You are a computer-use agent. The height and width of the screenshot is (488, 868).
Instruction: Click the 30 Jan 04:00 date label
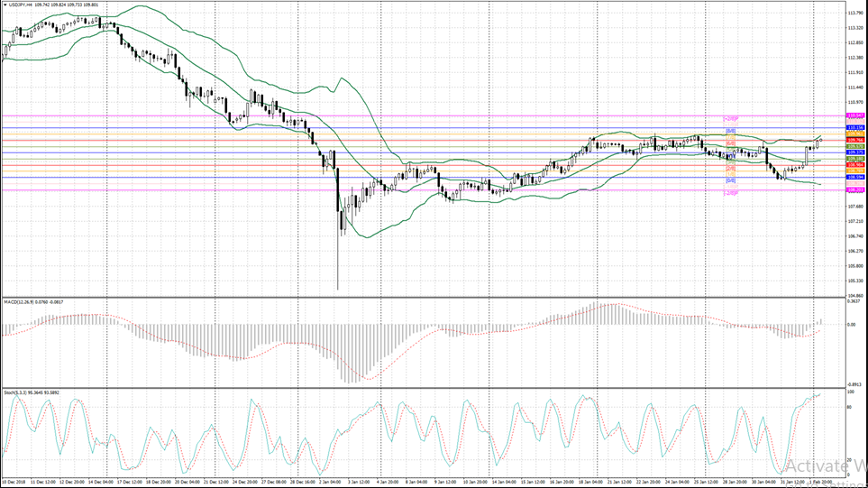tap(764, 483)
